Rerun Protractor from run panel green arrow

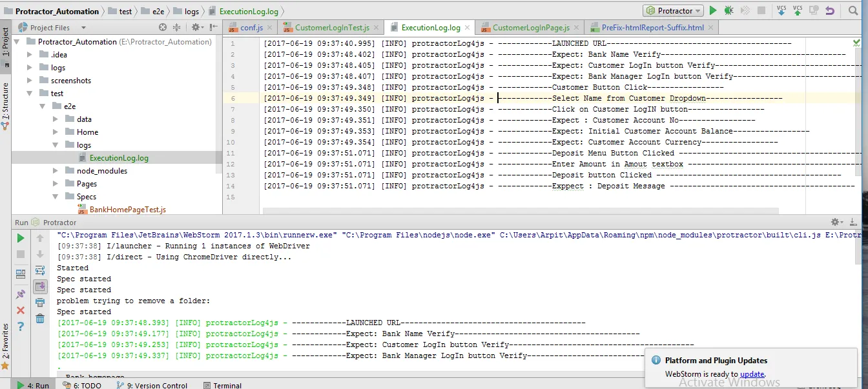[x=21, y=238]
